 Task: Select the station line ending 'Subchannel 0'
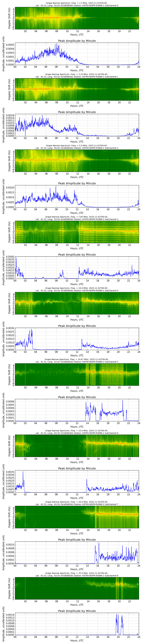coord(77,5)
